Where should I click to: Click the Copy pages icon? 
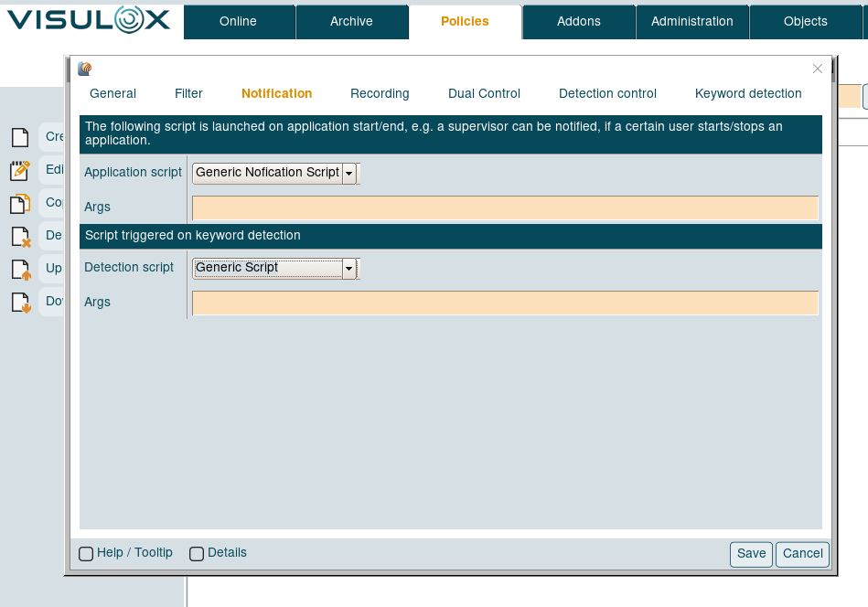pyautogui.click(x=19, y=204)
